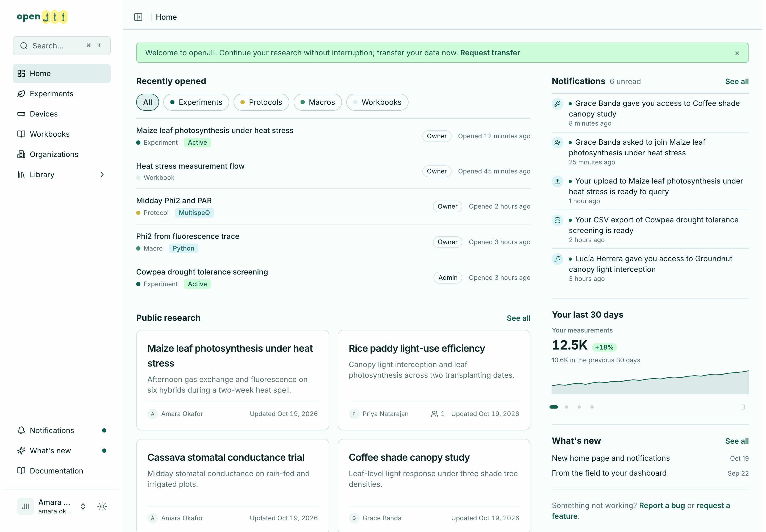Open Experiments in the sidebar
The height and width of the screenshot is (532, 766).
pos(62,93)
